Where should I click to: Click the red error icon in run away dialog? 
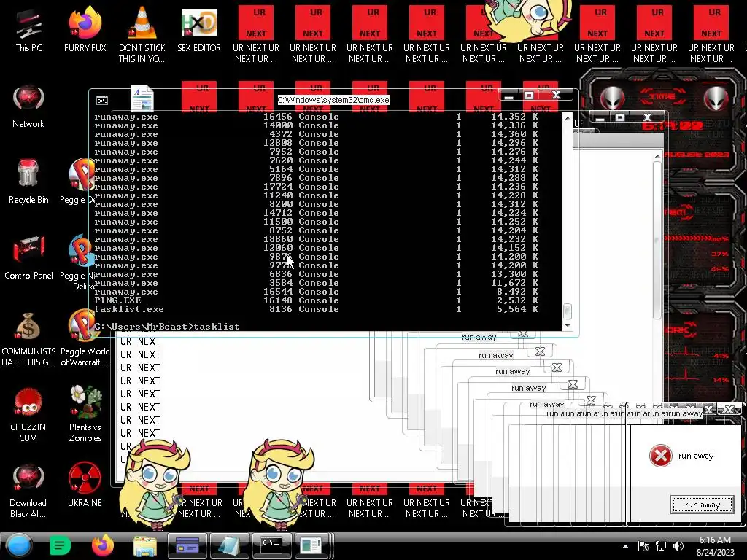click(x=661, y=456)
